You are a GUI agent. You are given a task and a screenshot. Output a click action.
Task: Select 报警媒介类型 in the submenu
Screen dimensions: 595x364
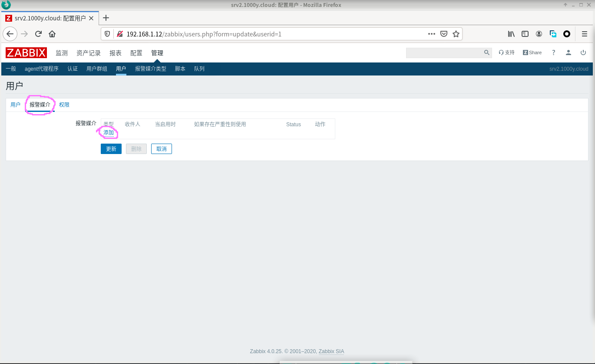coord(150,69)
